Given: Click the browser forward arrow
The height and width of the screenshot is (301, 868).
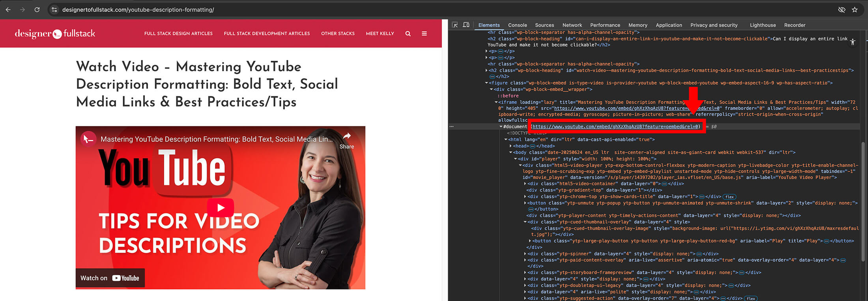Looking at the screenshot, I should coord(22,9).
